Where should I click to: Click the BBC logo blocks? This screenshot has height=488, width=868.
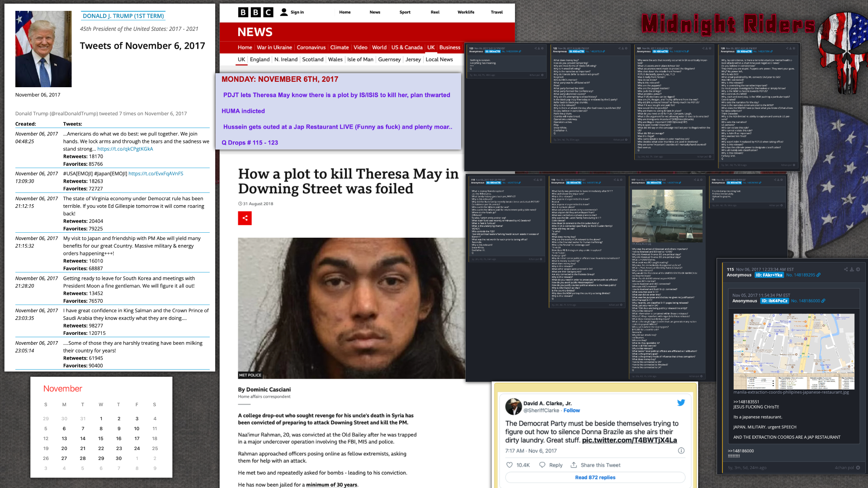point(255,12)
